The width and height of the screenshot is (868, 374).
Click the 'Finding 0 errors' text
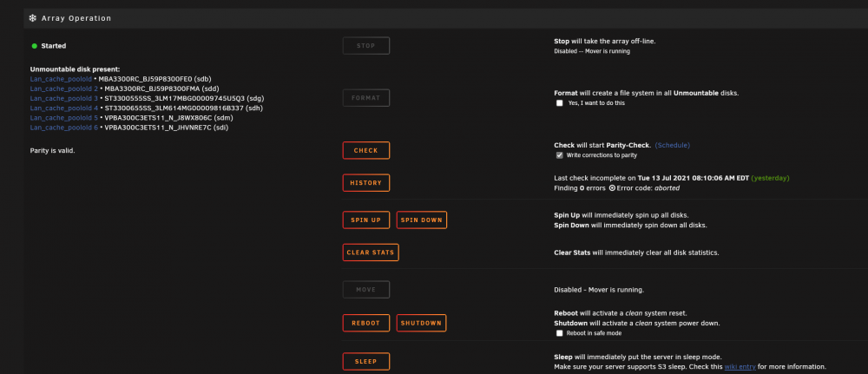(x=580, y=188)
